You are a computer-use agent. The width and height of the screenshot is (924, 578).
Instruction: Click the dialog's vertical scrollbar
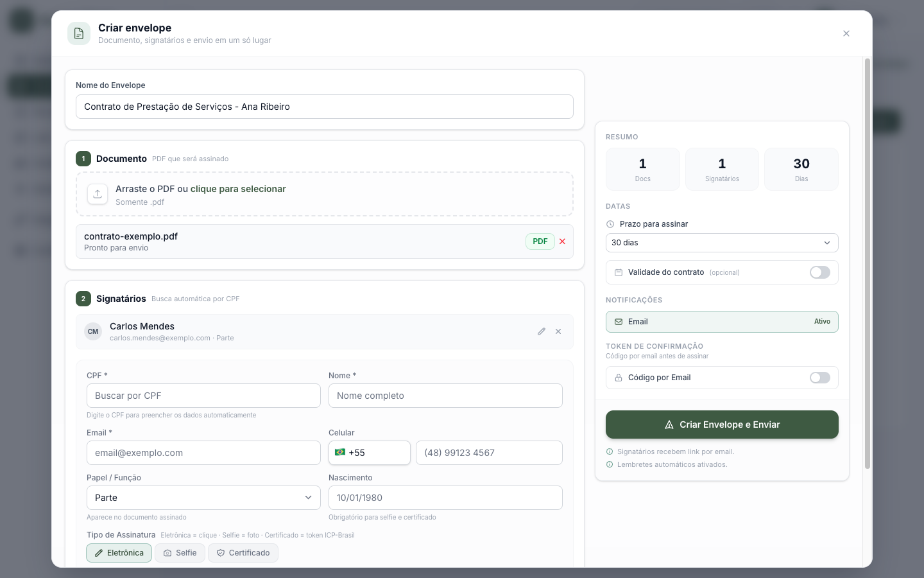(x=868, y=263)
